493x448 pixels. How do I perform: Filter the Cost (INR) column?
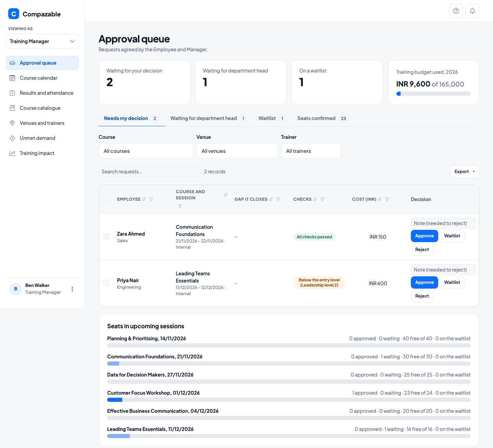tap(387, 199)
